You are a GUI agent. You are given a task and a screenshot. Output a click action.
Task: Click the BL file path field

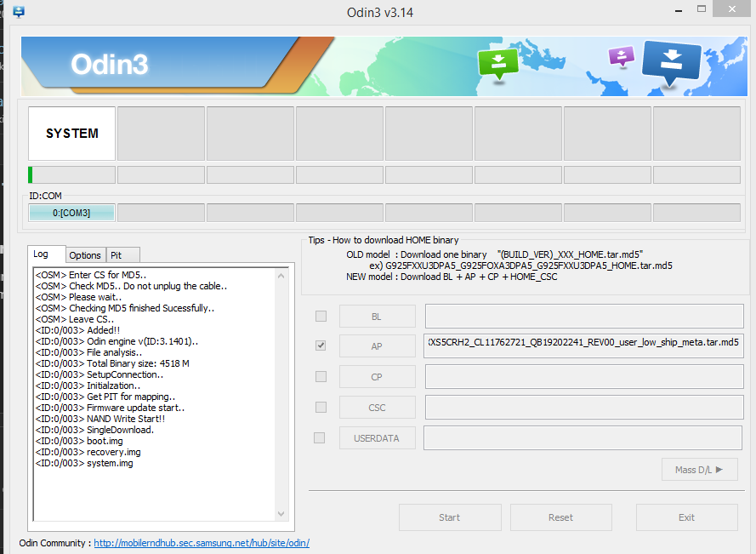point(584,316)
